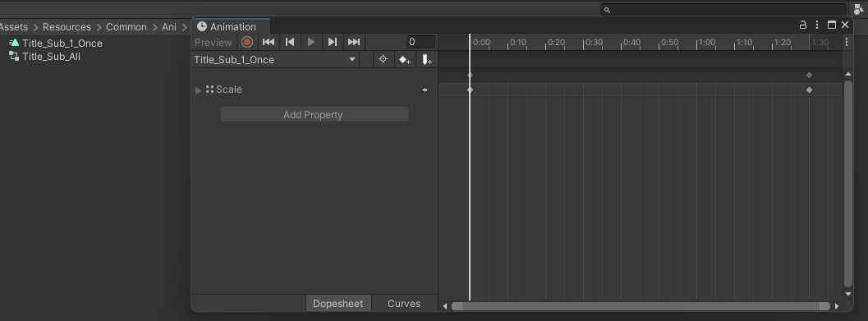The height and width of the screenshot is (321, 868).
Task: Click right arrow of horizontal scrollbar
Action: [837, 306]
